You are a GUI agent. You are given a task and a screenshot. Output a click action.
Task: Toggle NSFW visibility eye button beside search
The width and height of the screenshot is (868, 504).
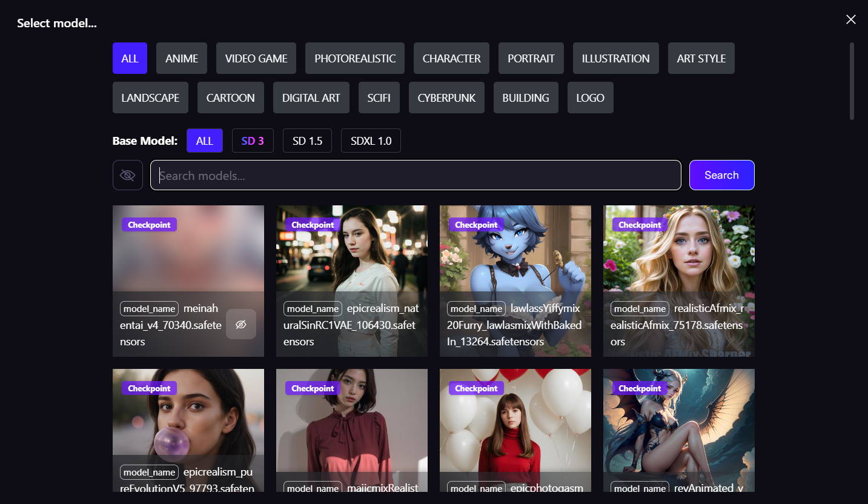[127, 175]
